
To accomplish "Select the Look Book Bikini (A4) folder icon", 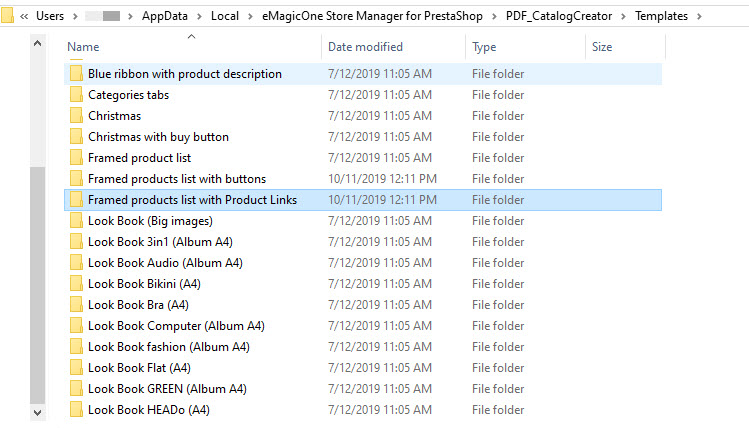I will [76, 284].
